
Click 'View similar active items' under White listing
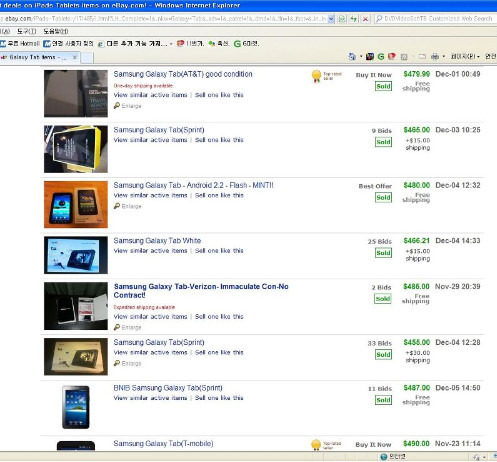pyautogui.click(x=150, y=251)
